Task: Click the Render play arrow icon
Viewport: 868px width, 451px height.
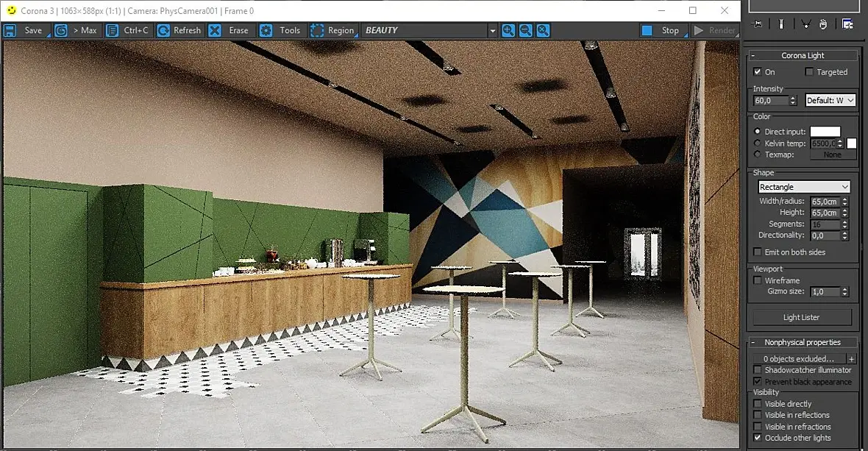Action: coord(699,30)
